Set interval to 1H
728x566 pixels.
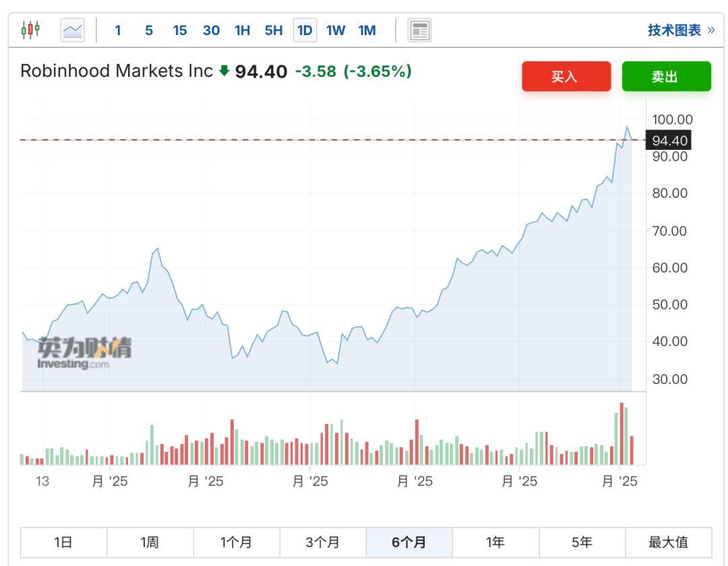click(x=243, y=30)
